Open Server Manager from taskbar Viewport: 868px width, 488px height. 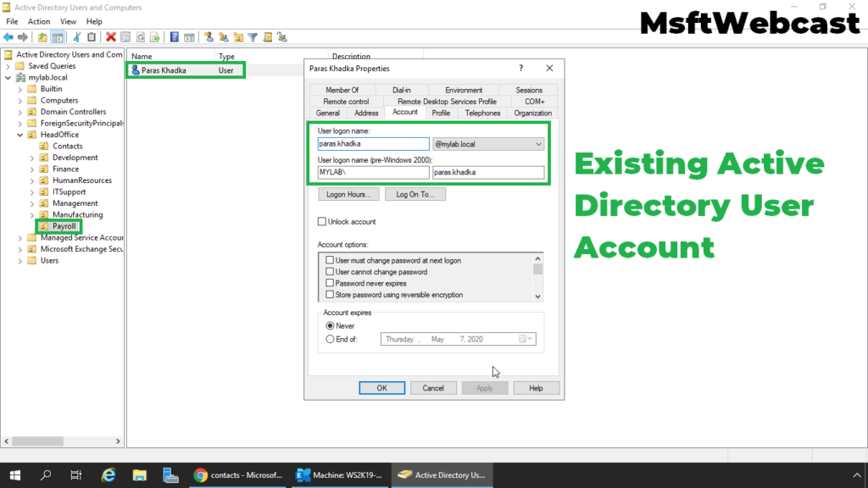(x=170, y=474)
